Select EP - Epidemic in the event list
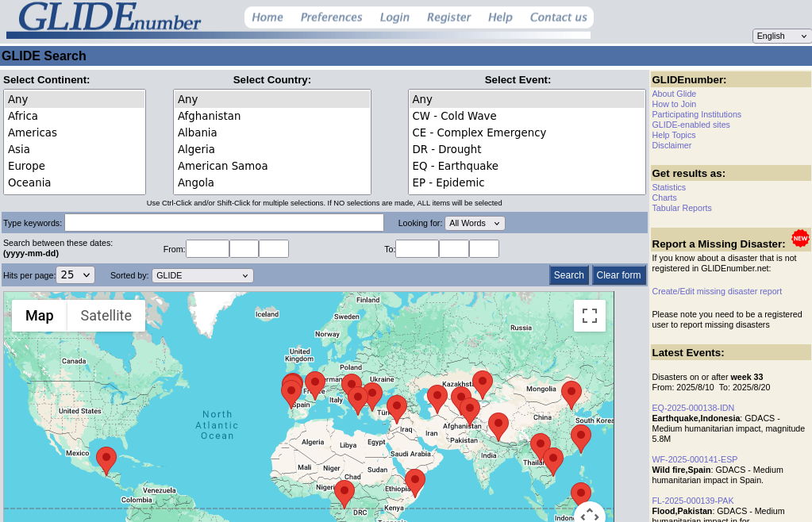 pyautogui.click(x=527, y=182)
